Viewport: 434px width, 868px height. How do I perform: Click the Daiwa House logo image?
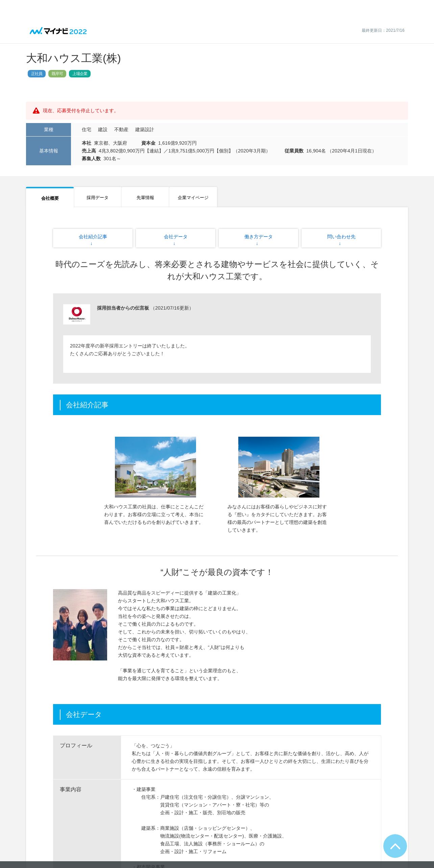[77, 314]
